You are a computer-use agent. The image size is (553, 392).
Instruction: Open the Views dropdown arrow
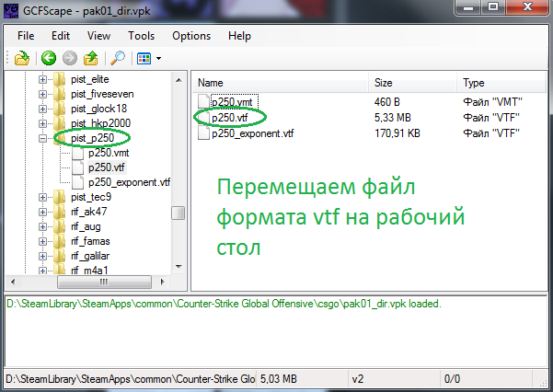[x=158, y=59]
